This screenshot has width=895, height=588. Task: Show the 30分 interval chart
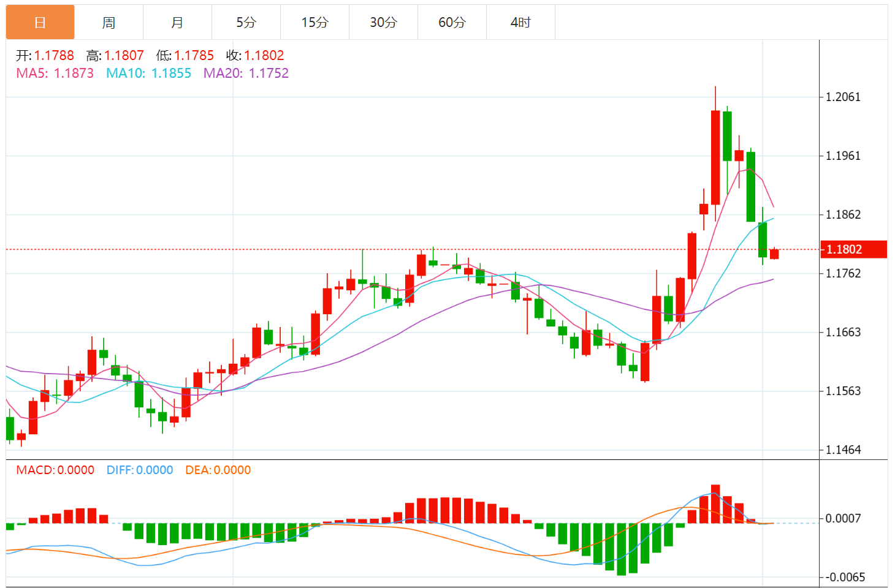(383, 23)
